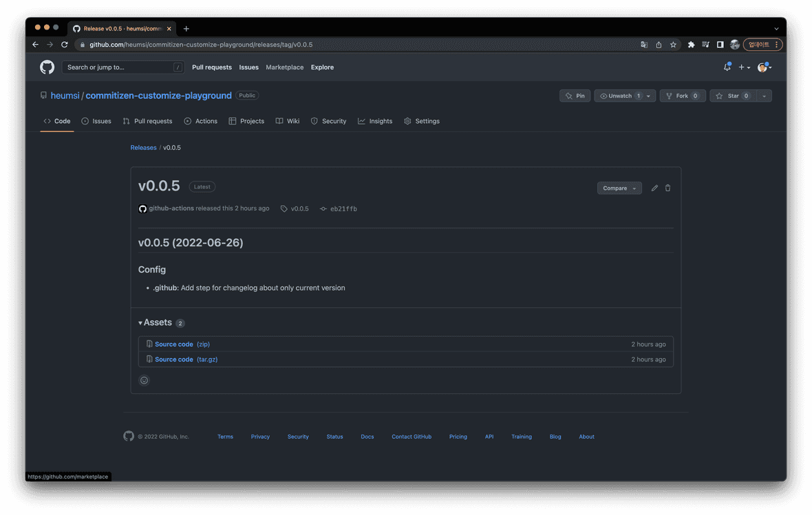Viewport: 812px width, 515px height.
Task: Edit release with pencil icon
Action: click(x=654, y=188)
